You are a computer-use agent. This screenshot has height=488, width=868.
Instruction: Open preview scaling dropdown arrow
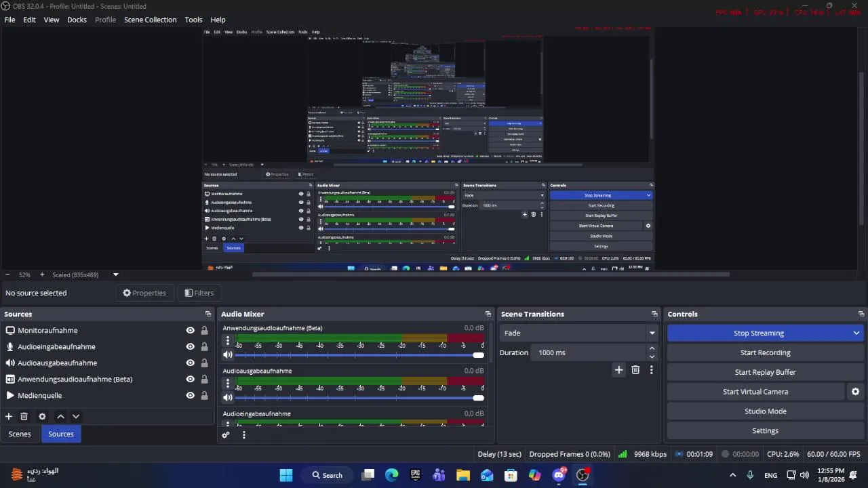(x=115, y=274)
